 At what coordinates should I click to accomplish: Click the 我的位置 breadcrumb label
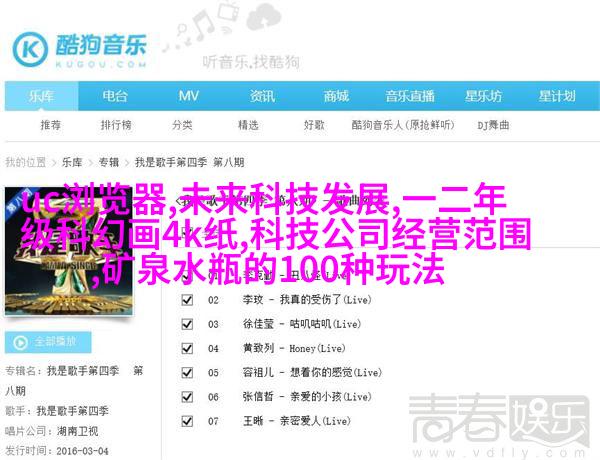tap(25, 162)
